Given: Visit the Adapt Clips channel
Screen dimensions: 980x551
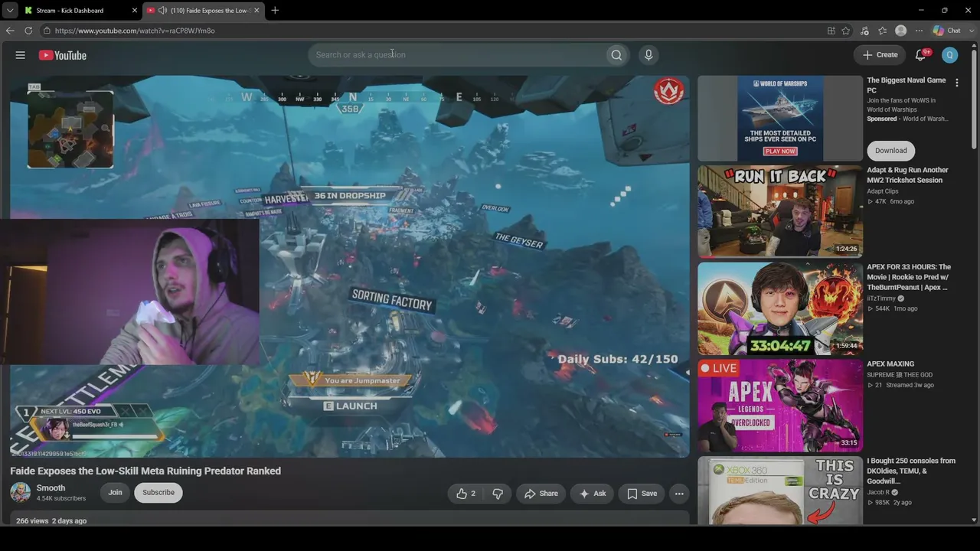Looking at the screenshot, I should click(883, 191).
